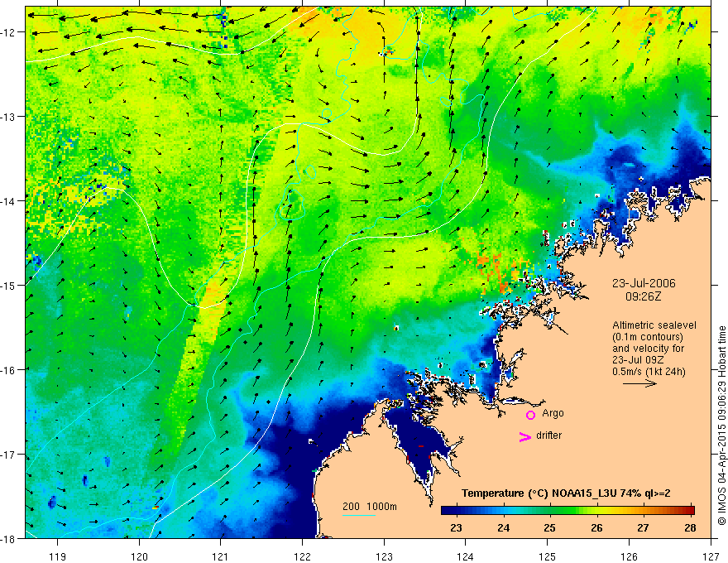
Task: Click the time text 09:26Z
Action: [x=643, y=296]
